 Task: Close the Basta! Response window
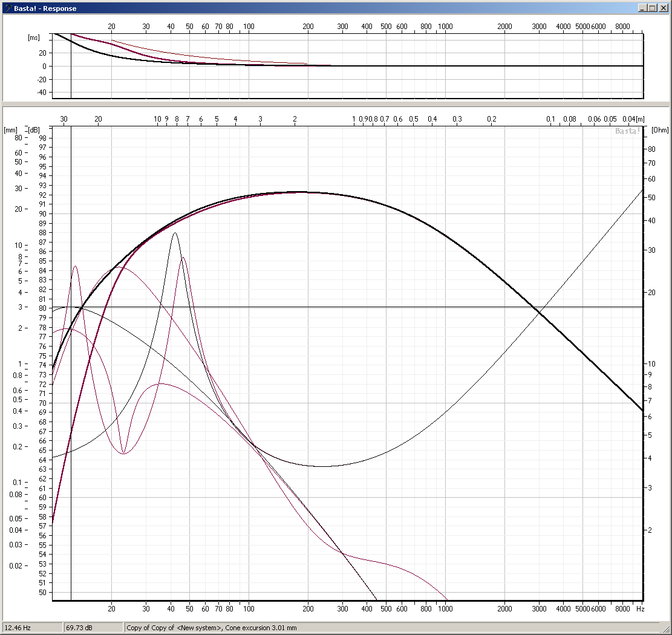click(663, 8)
